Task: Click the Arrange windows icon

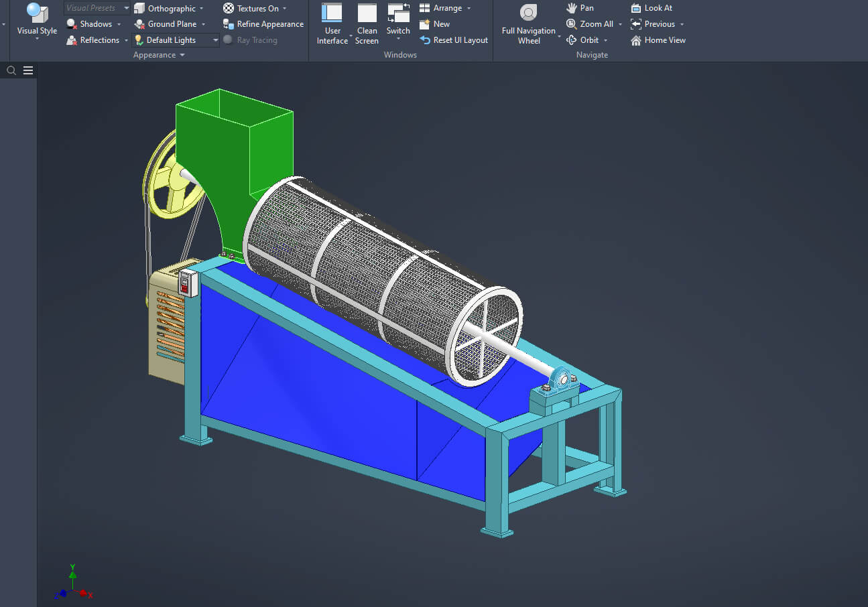Action: 425,8
